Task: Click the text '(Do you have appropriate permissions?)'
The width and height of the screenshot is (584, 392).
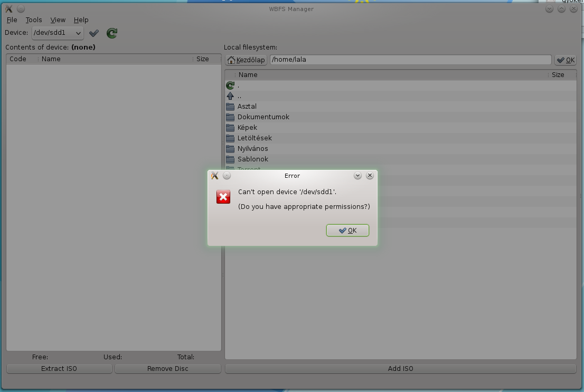Action: 304,207
